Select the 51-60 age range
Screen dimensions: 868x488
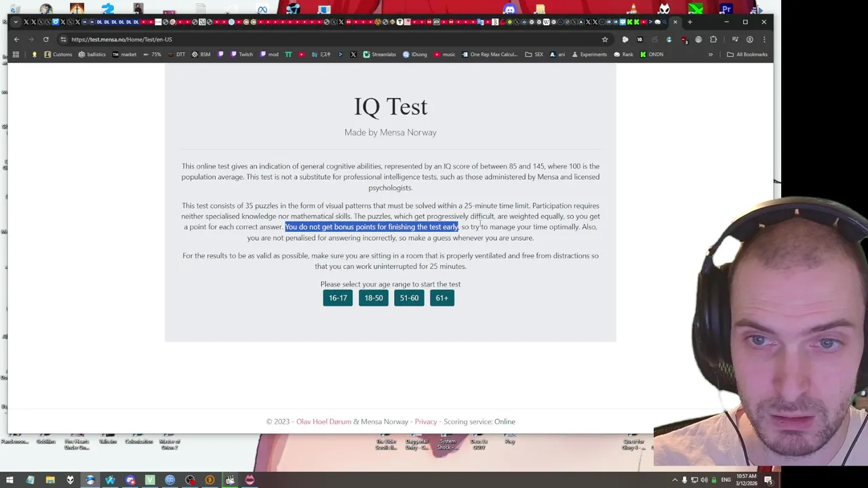click(409, 298)
